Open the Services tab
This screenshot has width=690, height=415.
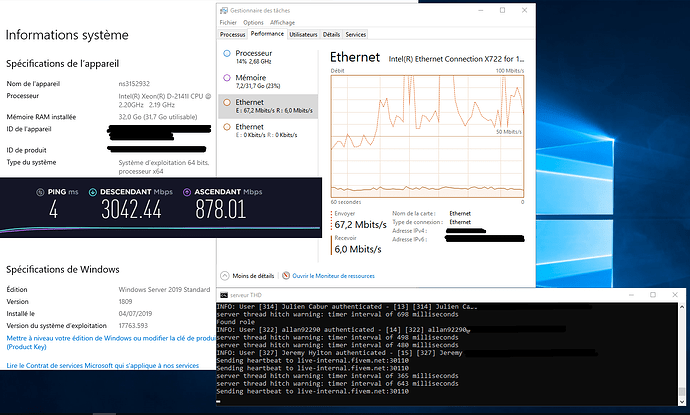(x=356, y=34)
